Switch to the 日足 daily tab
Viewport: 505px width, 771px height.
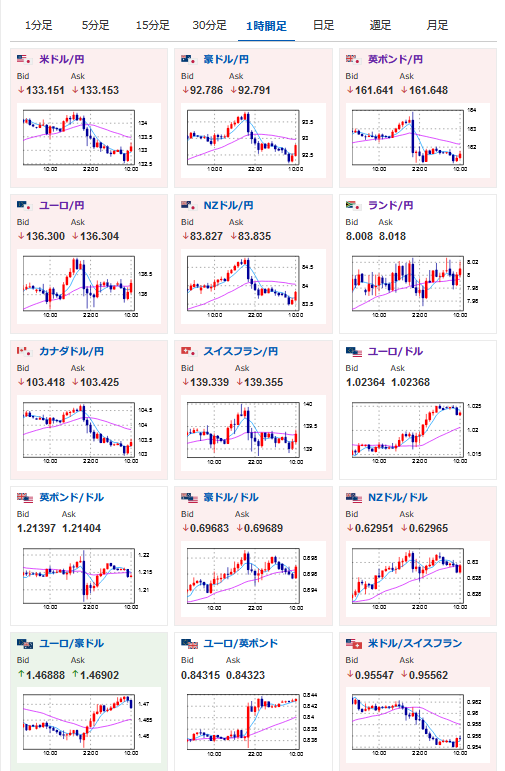[323, 26]
